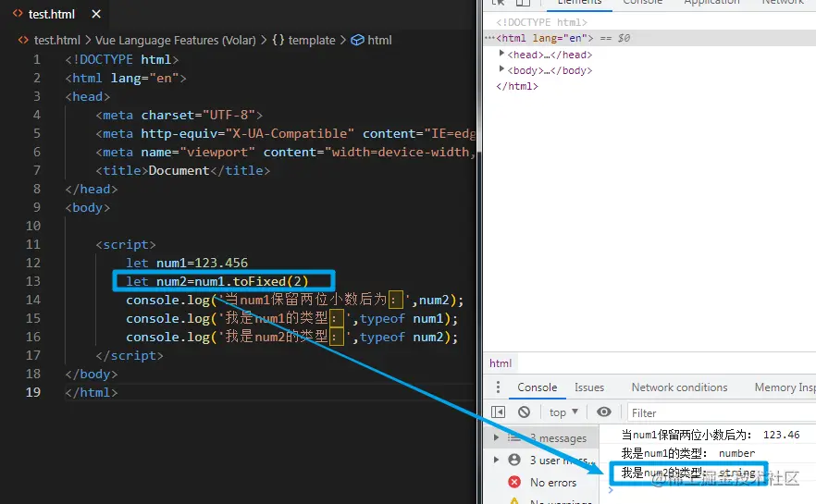Screen dimensions: 816x504
Task: Close the test.html editor tab
Action: coord(96,14)
